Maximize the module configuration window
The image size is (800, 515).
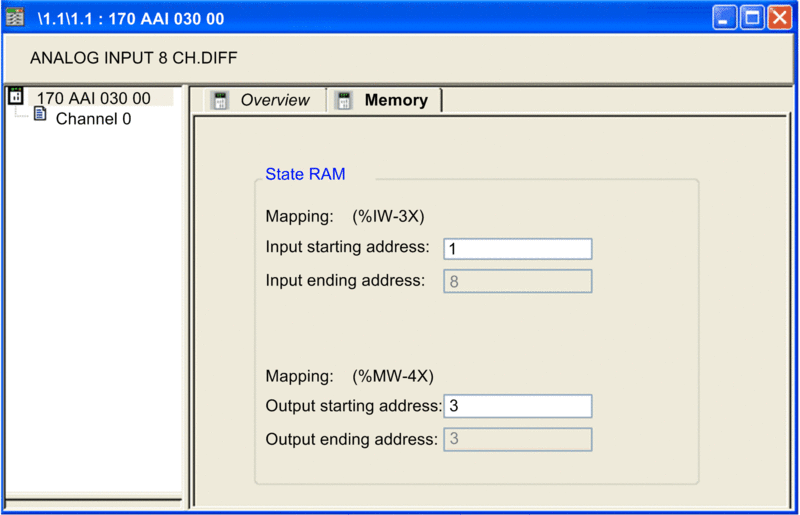(x=752, y=17)
